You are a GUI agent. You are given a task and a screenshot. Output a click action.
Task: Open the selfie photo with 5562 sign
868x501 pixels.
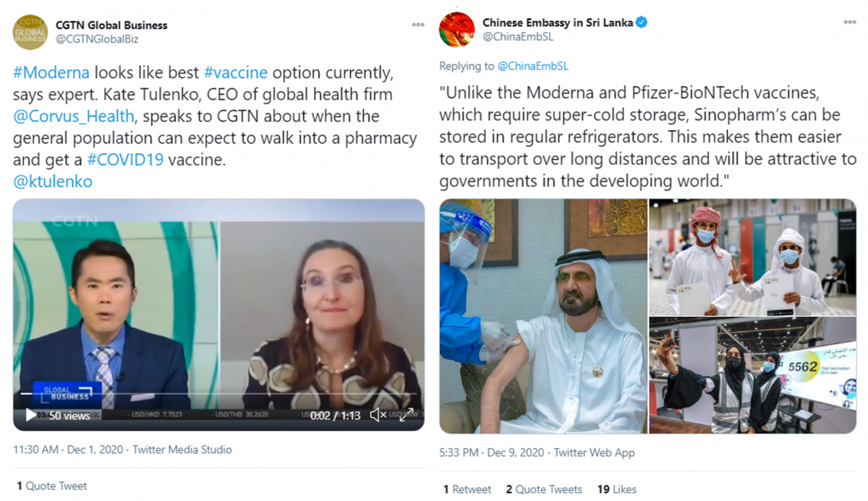click(752, 376)
